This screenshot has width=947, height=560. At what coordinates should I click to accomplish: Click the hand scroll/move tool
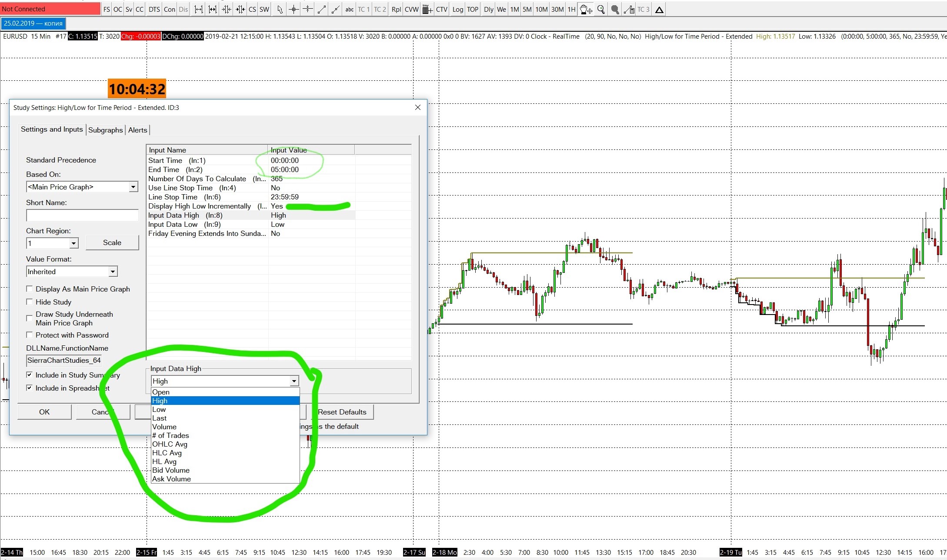click(586, 10)
